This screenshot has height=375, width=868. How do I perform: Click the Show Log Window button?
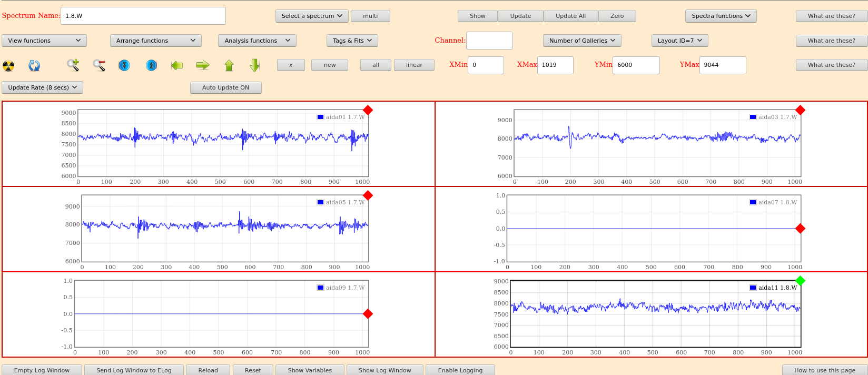(x=384, y=370)
